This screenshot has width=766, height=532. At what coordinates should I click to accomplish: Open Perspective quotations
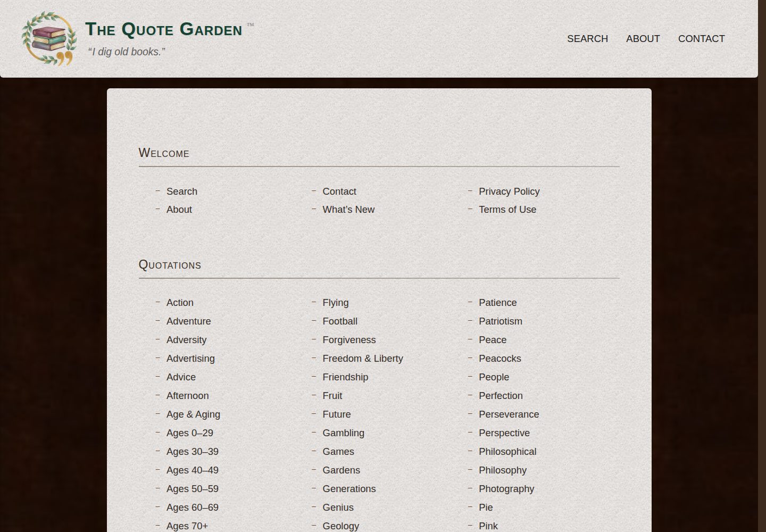click(x=504, y=433)
